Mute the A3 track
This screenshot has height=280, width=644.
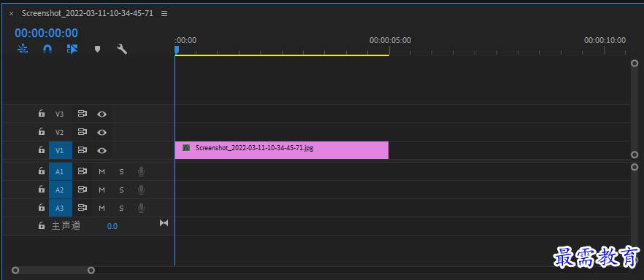click(x=102, y=209)
